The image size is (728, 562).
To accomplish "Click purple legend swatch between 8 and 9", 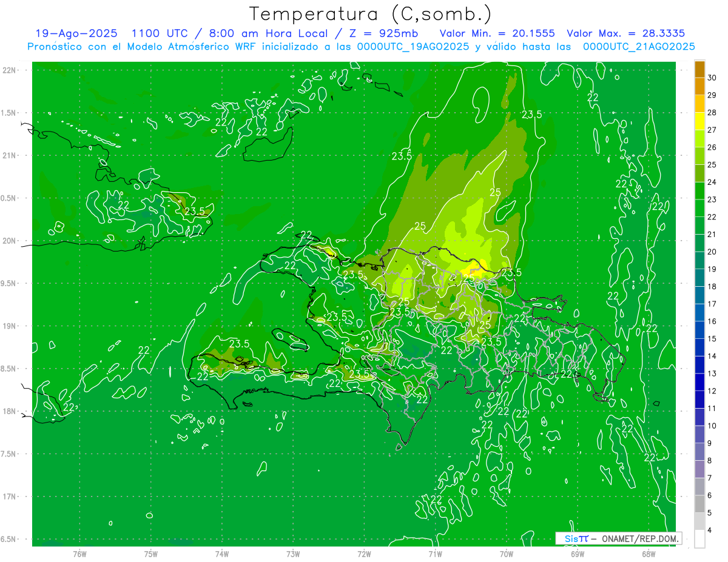I will tap(699, 452).
